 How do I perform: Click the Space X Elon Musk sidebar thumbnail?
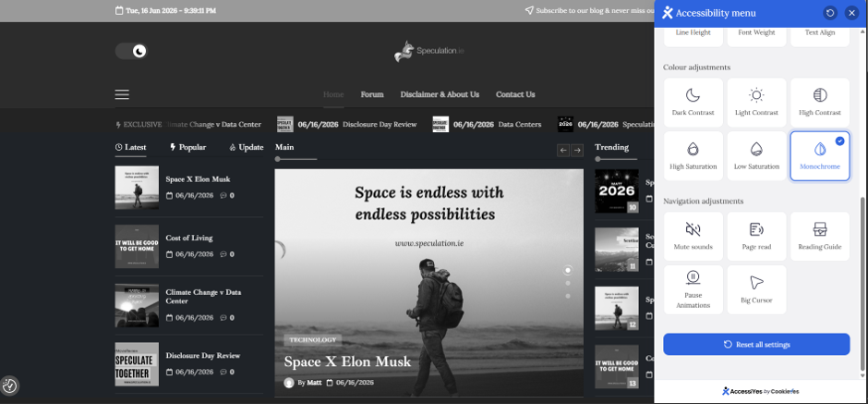(137, 188)
